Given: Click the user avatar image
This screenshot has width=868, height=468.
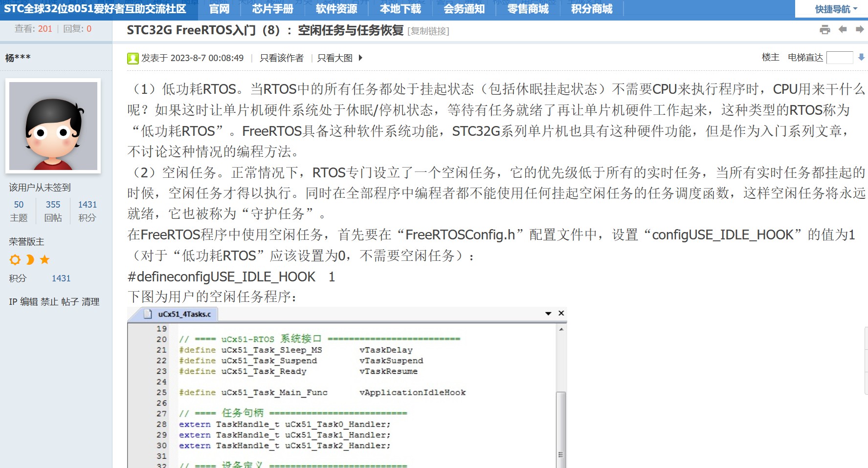Looking at the screenshot, I should [53, 126].
